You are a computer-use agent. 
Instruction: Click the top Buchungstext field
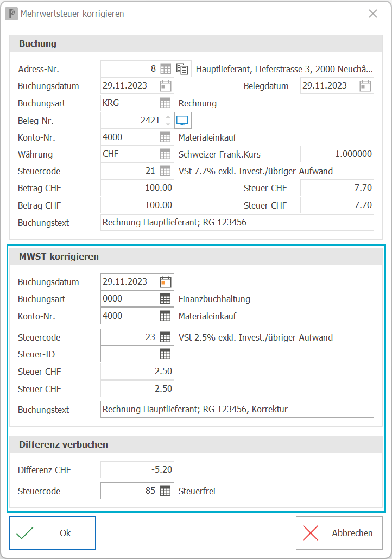(x=237, y=223)
